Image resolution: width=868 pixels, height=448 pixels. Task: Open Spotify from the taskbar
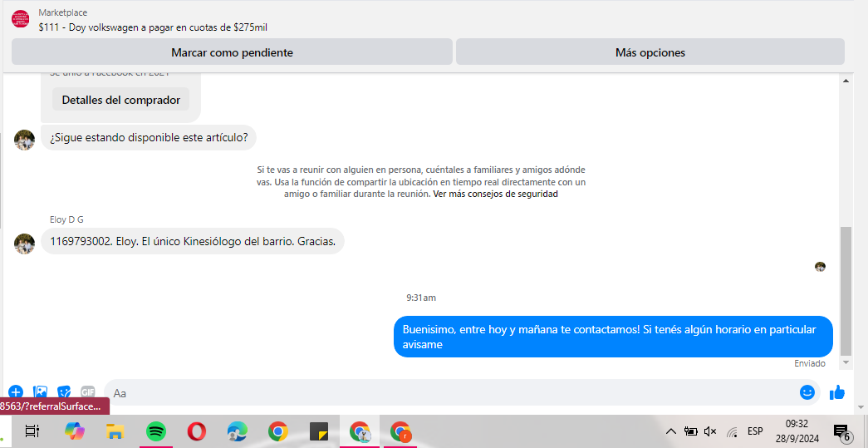[x=155, y=431]
